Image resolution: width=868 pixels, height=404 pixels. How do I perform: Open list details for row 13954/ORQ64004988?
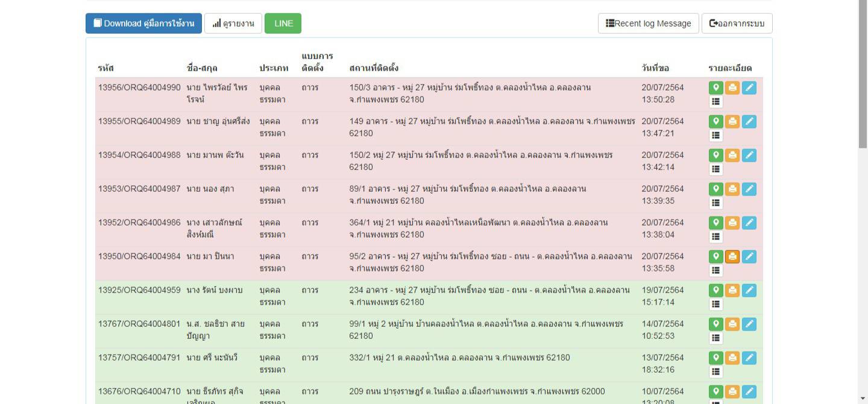click(x=715, y=169)
